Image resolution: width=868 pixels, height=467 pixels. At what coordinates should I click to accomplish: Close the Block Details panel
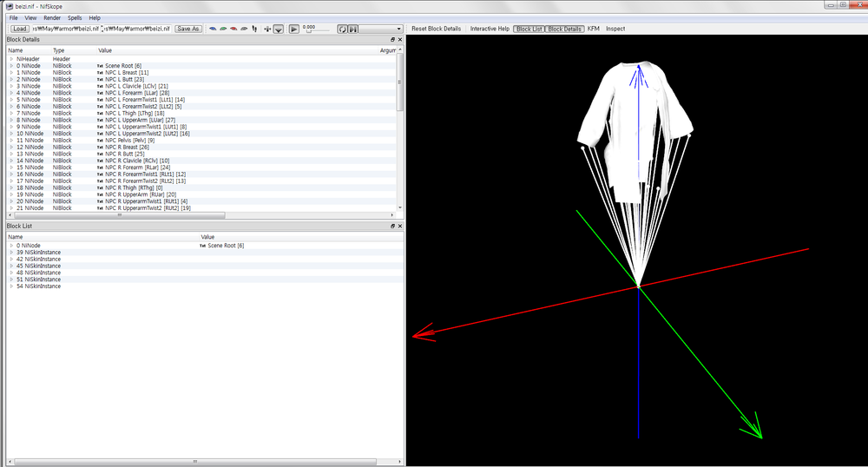(x=399, y=40)
